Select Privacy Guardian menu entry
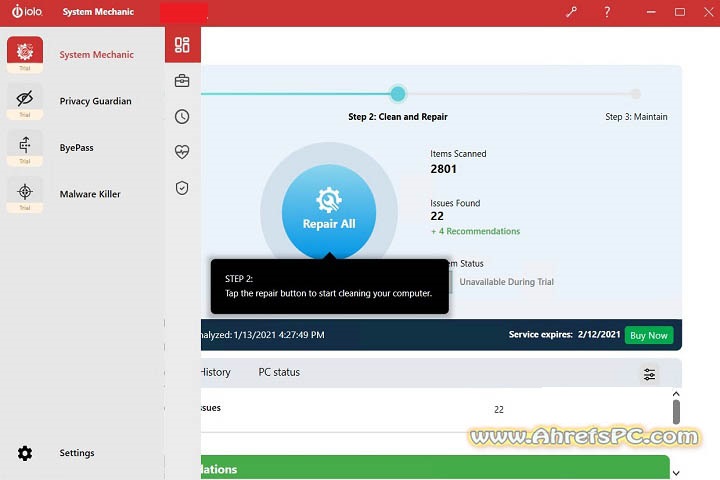 pyautogui.click(x=96, y=101)
